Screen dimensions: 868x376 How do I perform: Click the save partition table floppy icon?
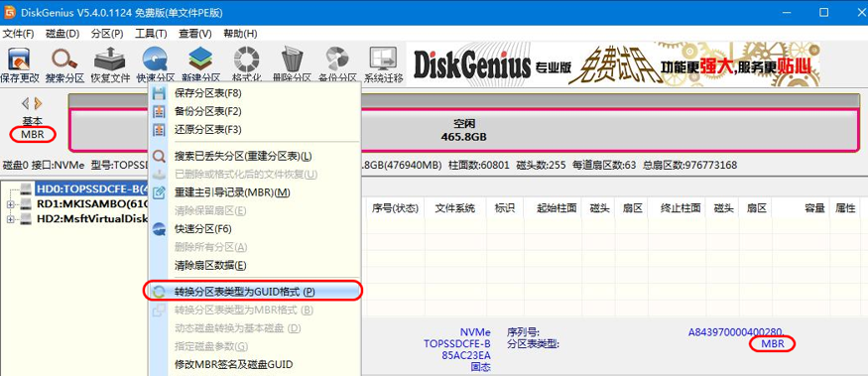[159, 93]
